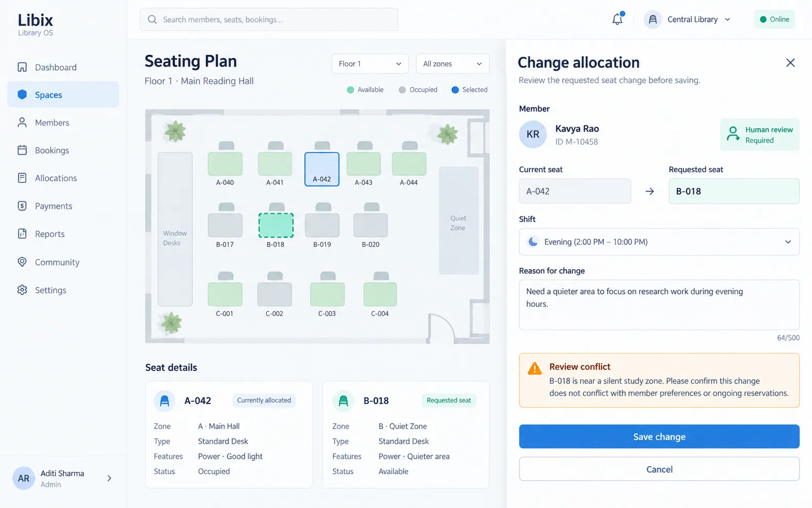Open the notifications bell

click(618, 19)
